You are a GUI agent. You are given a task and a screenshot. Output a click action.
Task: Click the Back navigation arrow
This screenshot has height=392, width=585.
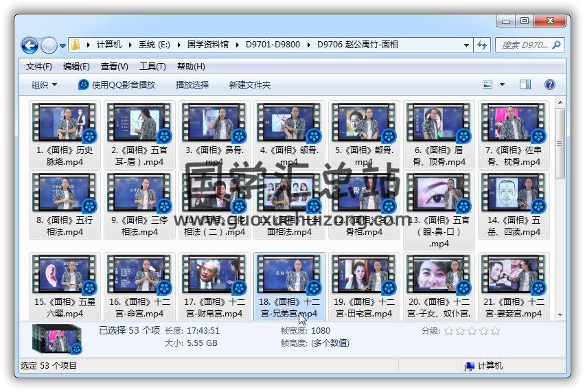click(x=30, y=45)
